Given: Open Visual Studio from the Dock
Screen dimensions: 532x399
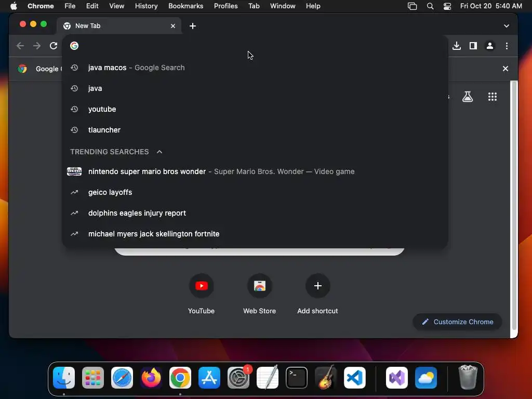Looking at the screenshot, I should click(x=397, y=378).
